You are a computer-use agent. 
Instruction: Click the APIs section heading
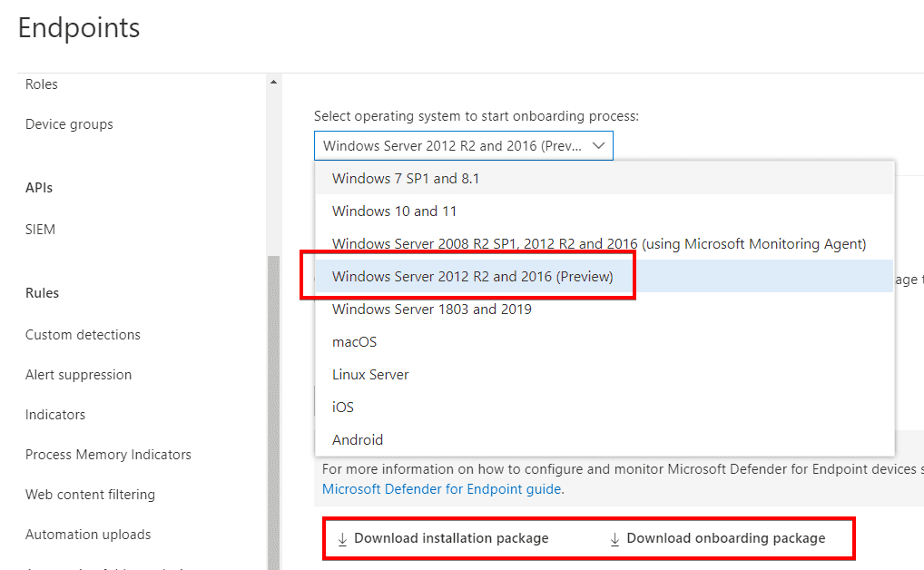pyautogui.click(x=39, y=188)
